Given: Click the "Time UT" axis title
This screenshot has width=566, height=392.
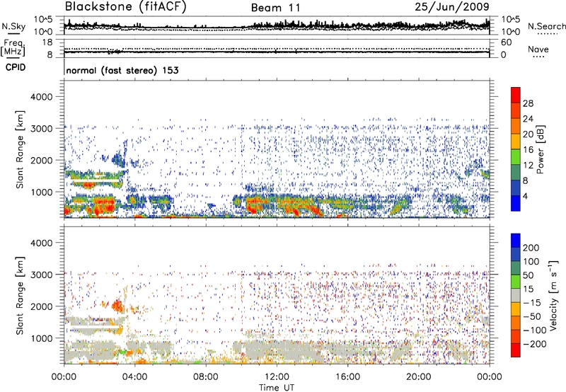Looking at the screenshot, I should pyautogui.click(x=277, y=388).
